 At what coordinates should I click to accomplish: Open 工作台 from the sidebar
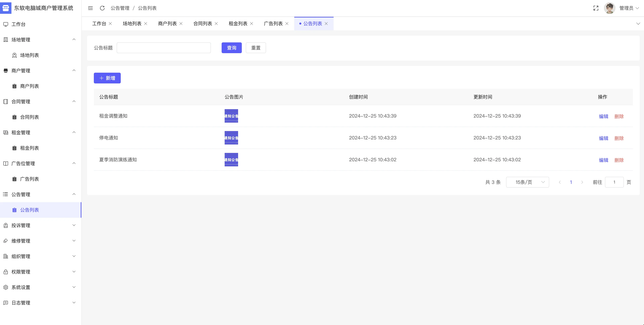[x=18, y=24]
